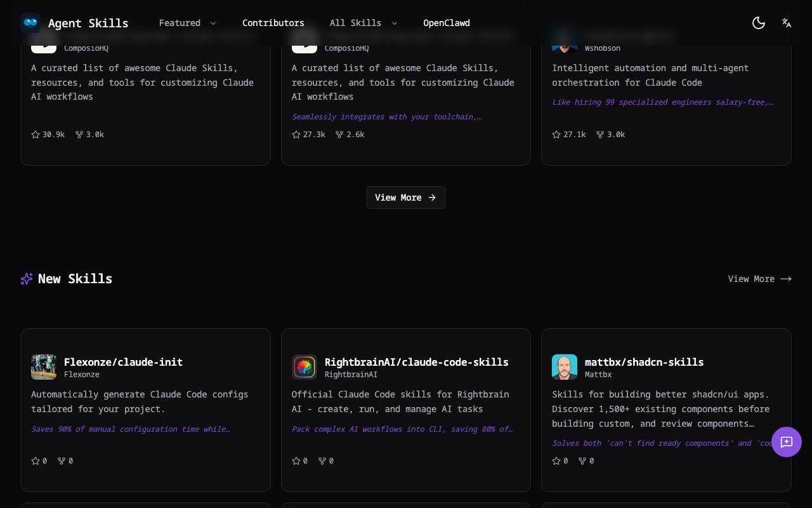
Task: Click the author name "RightbrainAI" under the title
Action: point(351,375)
